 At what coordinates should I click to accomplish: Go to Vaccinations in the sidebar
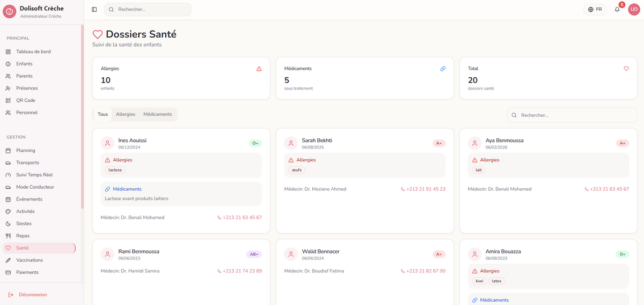pyautogui.click(x=39, y=260)
